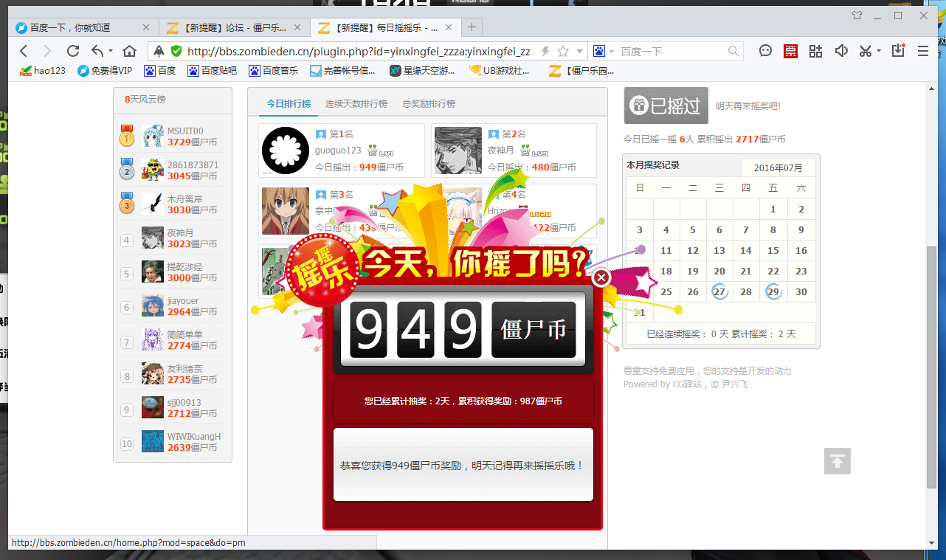Click the page vertical scrollbar thumb
Image resolution: width=946 pixels, height=560 pixels.
931,367
